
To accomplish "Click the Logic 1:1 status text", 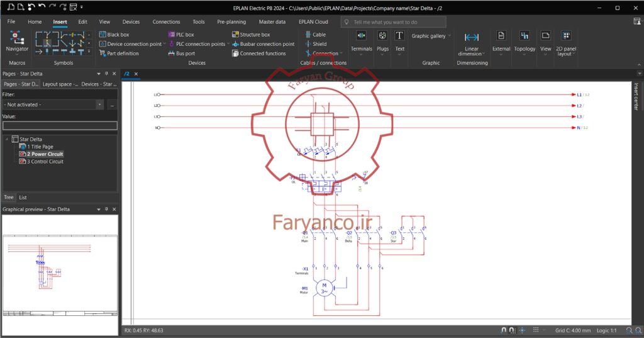I will [x=607, y=330].
